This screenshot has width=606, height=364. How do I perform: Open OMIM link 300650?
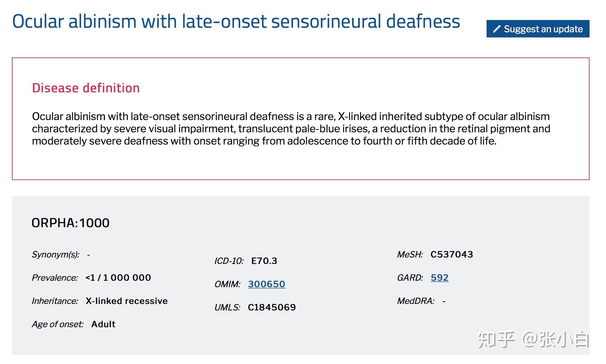tap(267, 284)
